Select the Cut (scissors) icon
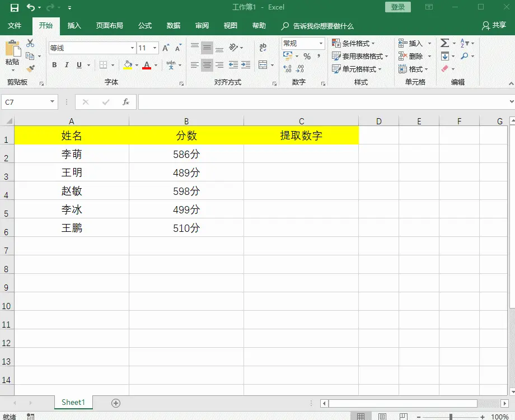Screen dimensions: 515x420 pos(29,44)
